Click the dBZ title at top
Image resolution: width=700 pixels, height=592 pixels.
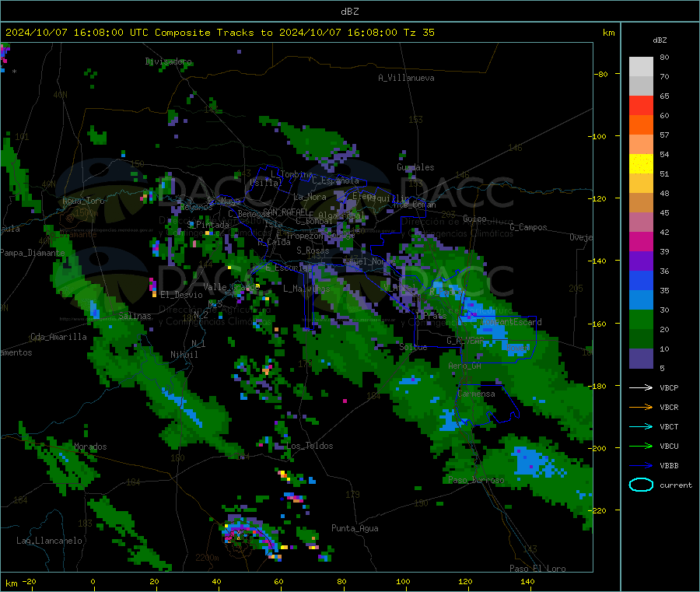[x=349, y=12]
